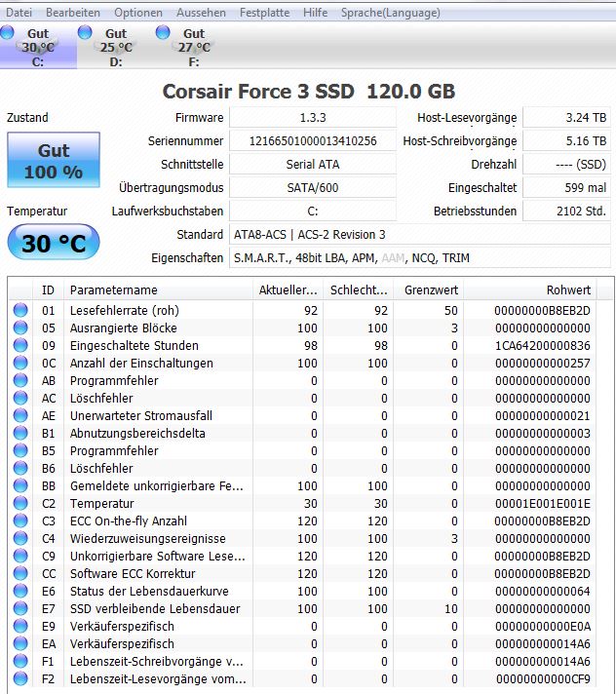Click status orb for ECC On-the-fly Anzahl
Image resolution: width=616 pixels, height=694 pixels.
point(20,520)
